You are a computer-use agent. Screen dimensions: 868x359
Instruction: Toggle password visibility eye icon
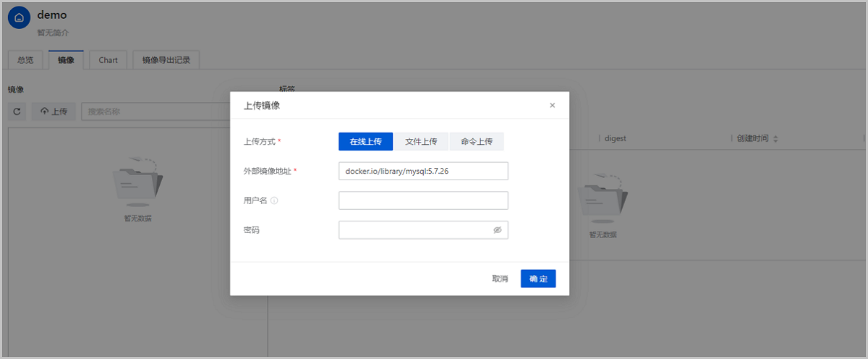[x=497, y=229]
